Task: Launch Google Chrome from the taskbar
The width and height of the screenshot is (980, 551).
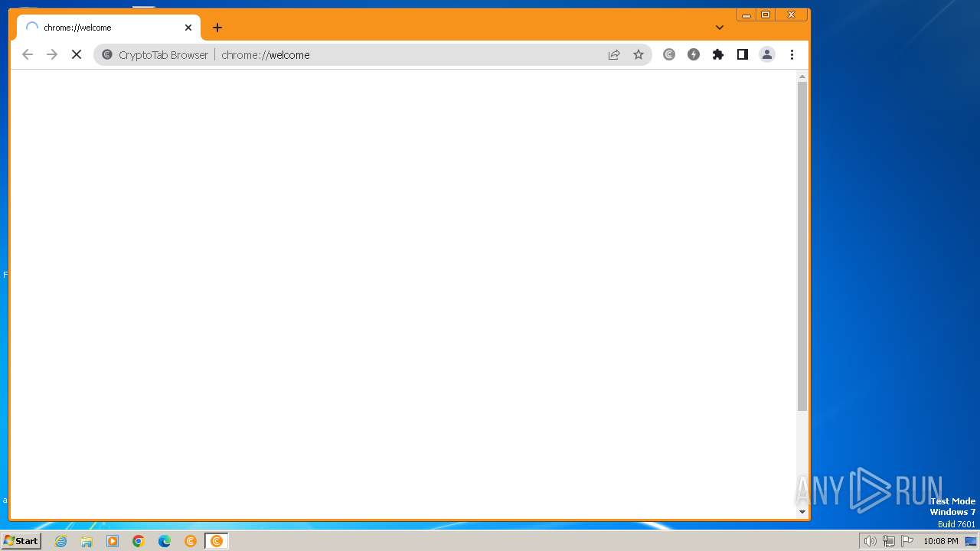Action: click(x=139, y=541)
